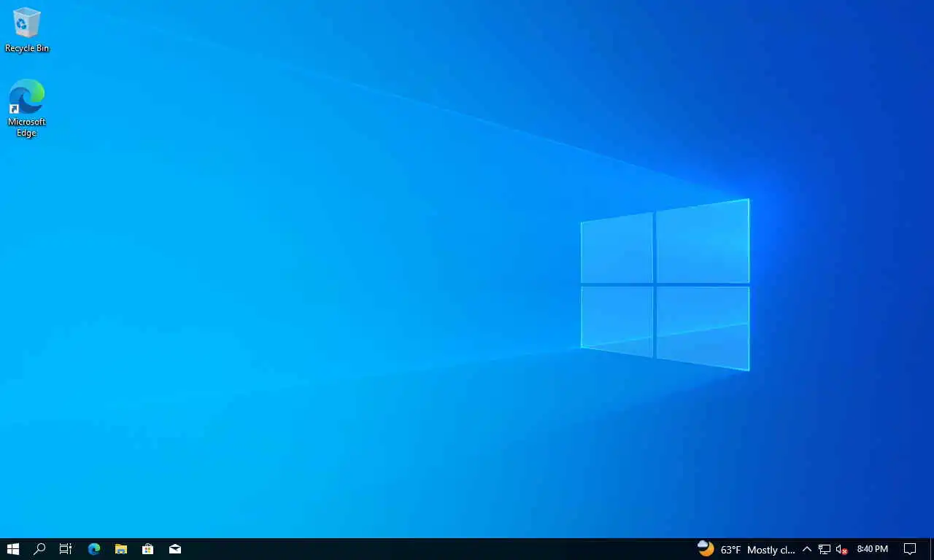Open the Mail app from the taskbar
The image size is (934, 560).
tap(175, 549)
